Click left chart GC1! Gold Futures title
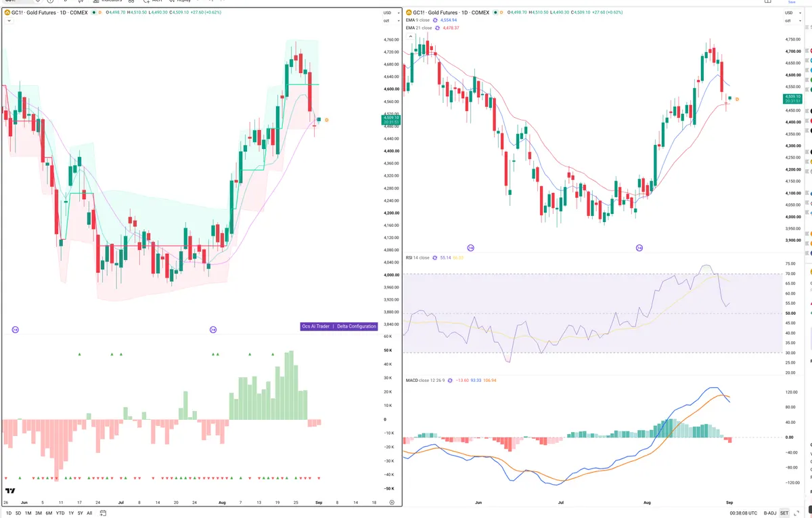 pos(49,12)
